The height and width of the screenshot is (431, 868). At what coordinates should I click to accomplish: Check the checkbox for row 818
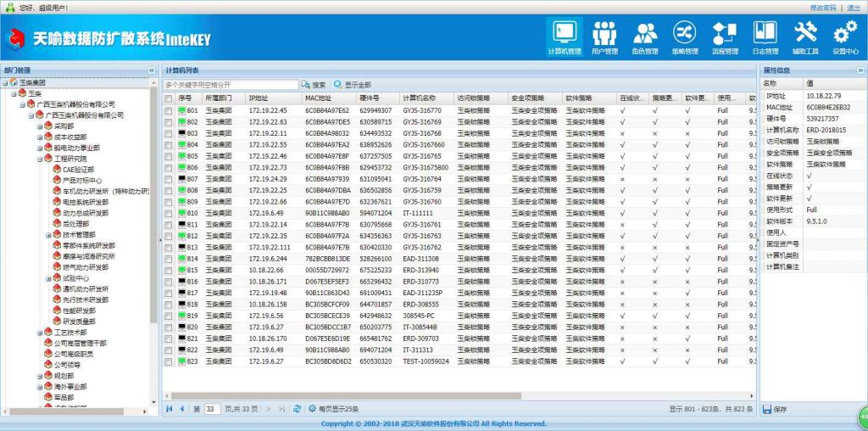coord(169,304)
